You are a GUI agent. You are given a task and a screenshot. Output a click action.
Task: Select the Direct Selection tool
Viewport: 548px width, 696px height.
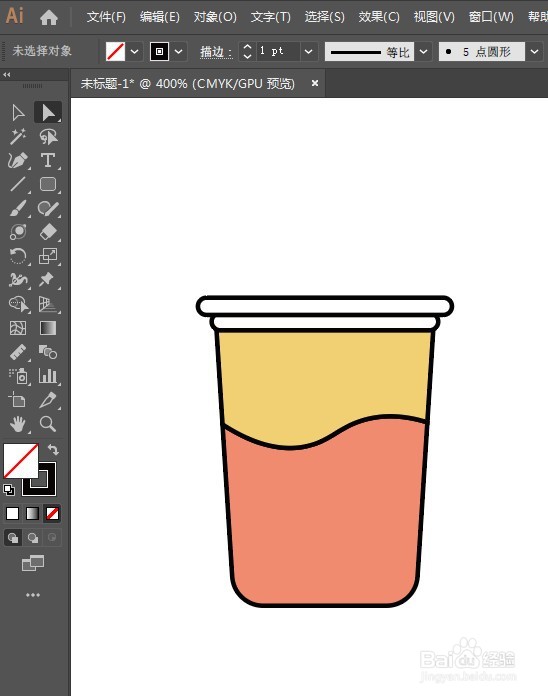click(47, 112)
